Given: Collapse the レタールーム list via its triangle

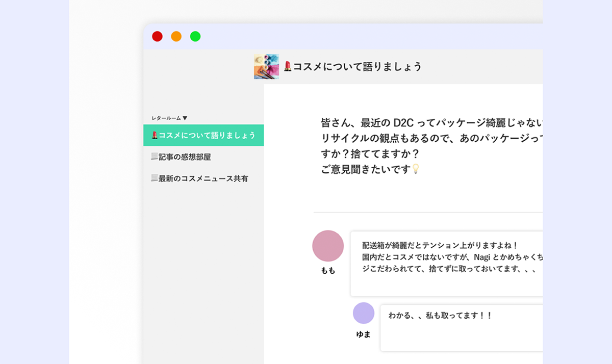Looking at the screenshot, I should point(185,118).
